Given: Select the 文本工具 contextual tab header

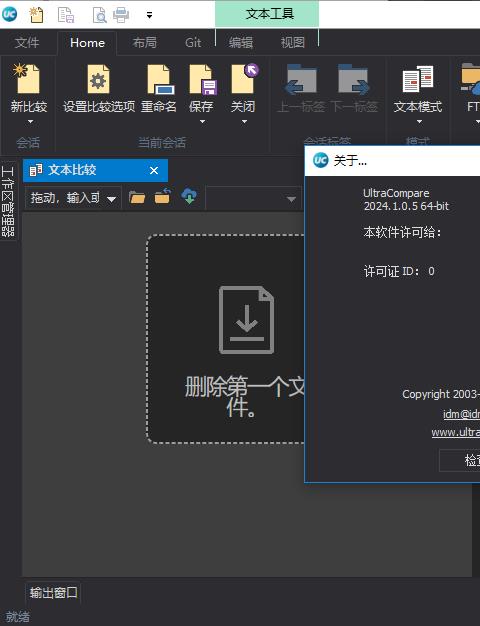Looking at the screenshot, I should 267,14.
